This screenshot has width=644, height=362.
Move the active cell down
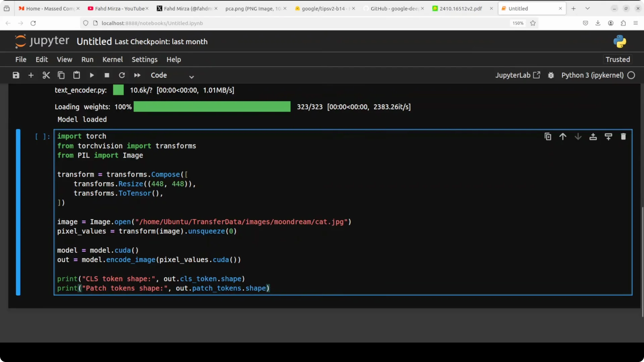(x=578, y=136)
